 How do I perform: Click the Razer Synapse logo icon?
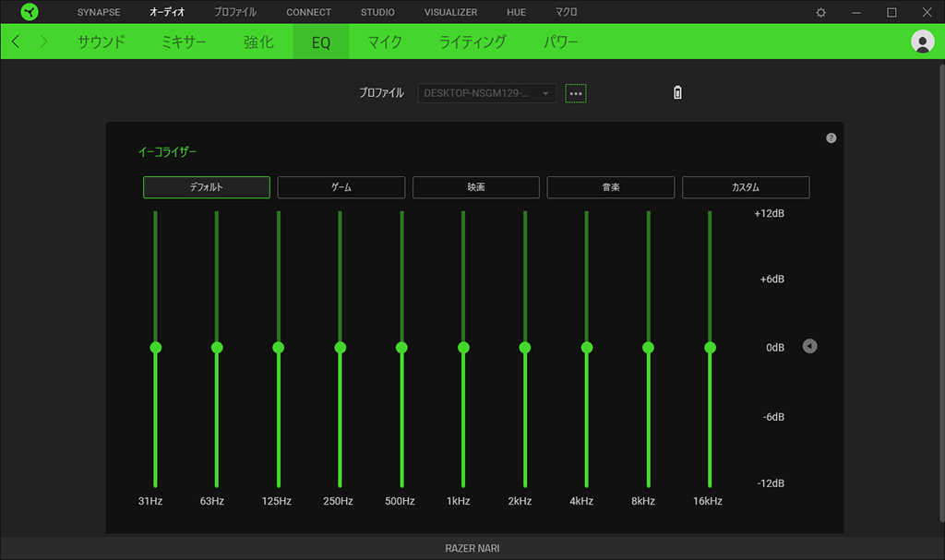coord(30,12)
